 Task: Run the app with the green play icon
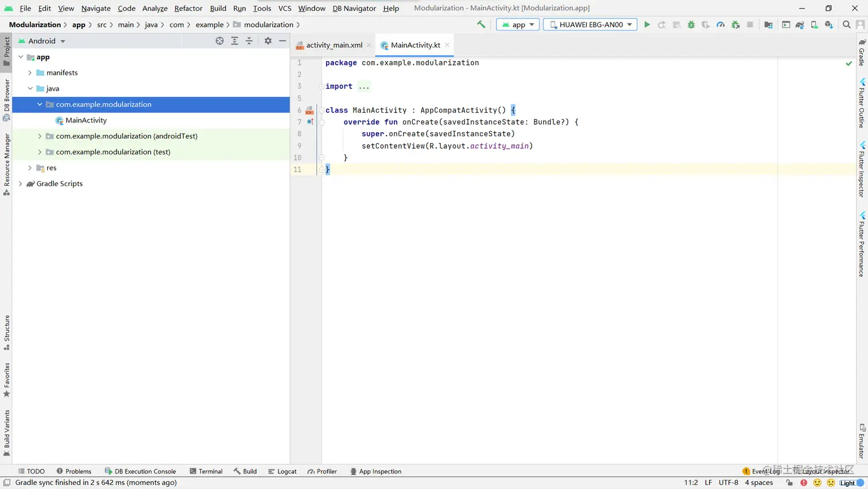coord(647,25)
